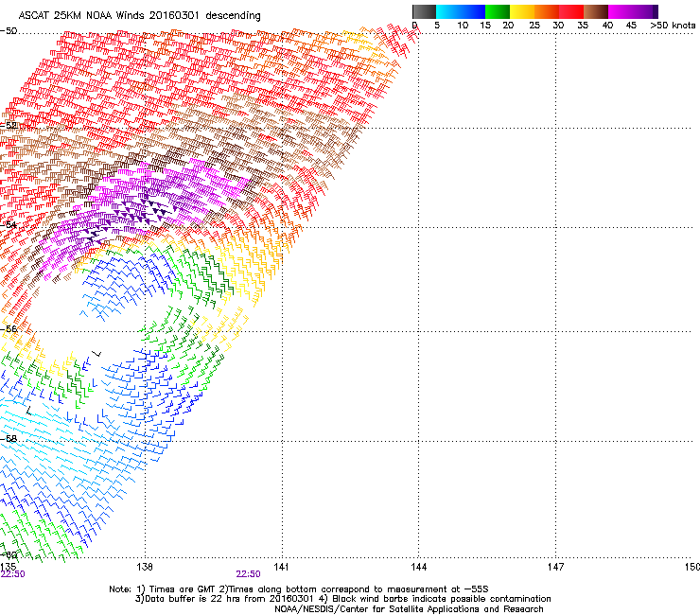Image resolution: width=700 pixels, height=615 pixels.
Task: Click the 147 longitude axis label
Action: [x=556, y=567]
